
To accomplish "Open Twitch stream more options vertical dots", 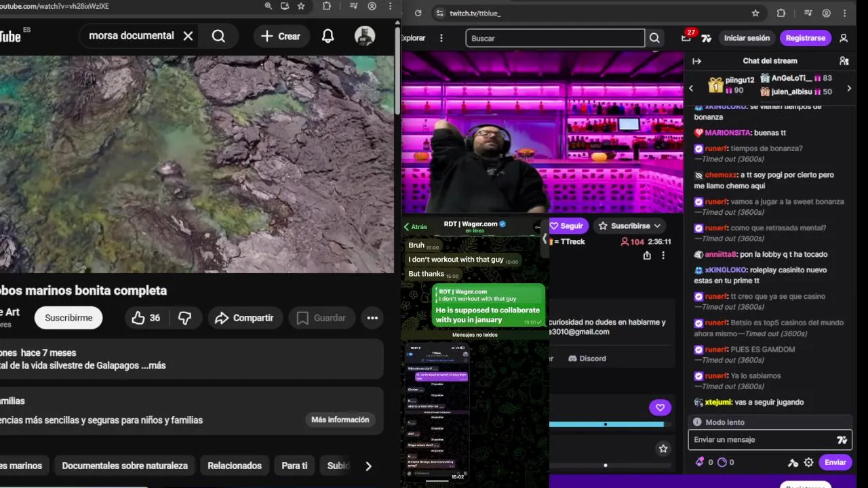I will click(x=663, y=256).
